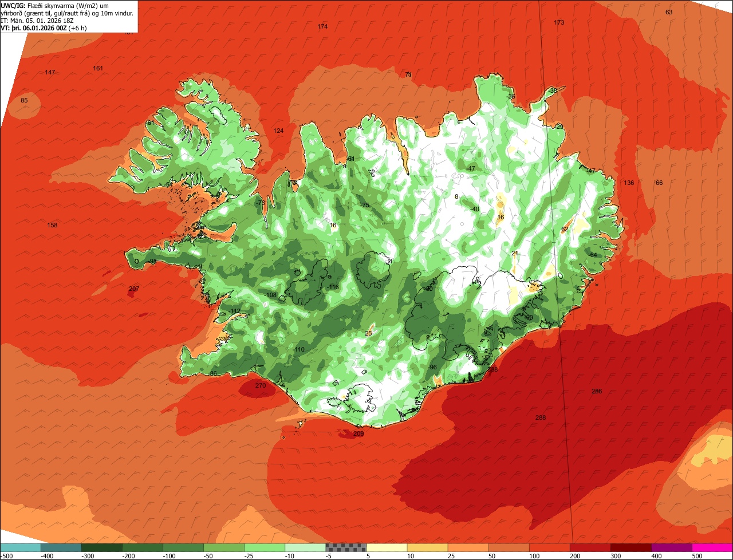Select the legend swatch between -200 and -100
733x560 pixels.
click(x=143, y=547)
